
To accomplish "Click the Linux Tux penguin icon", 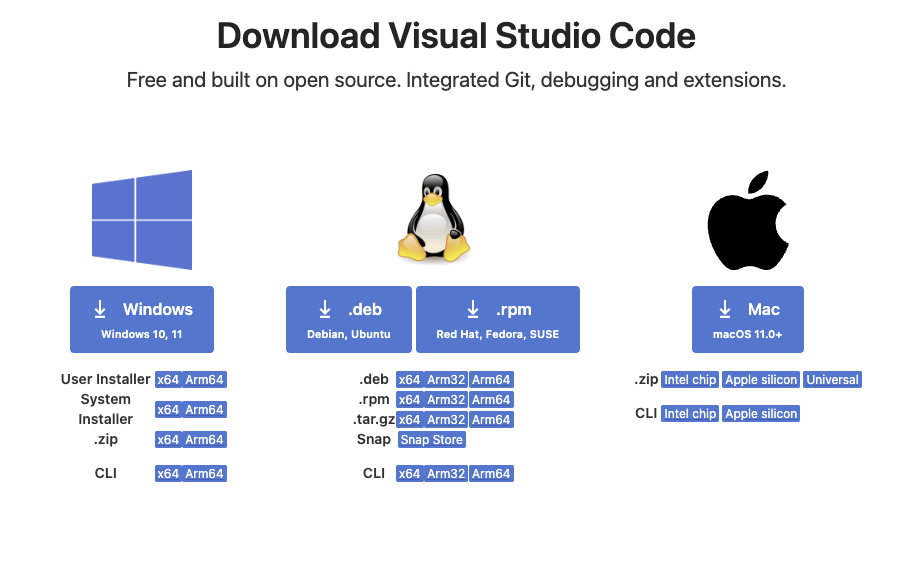I will (x=433, y=219).
